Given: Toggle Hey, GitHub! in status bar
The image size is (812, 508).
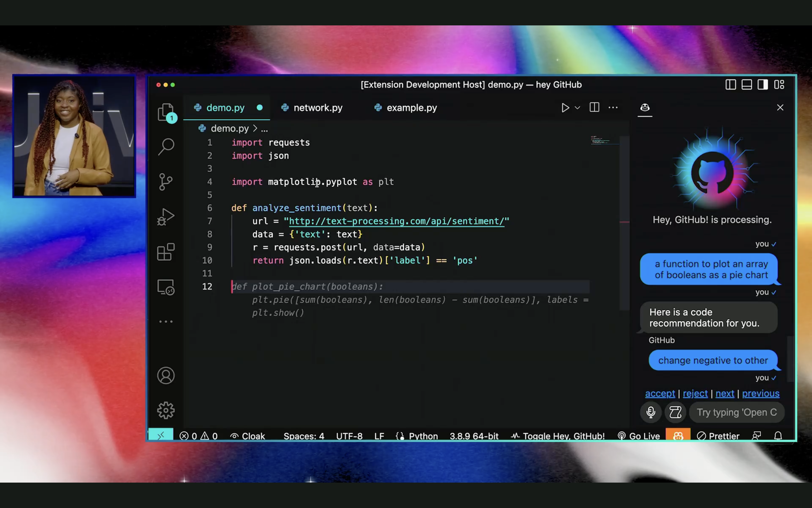Looking at the screenshot, I should 558,436.
